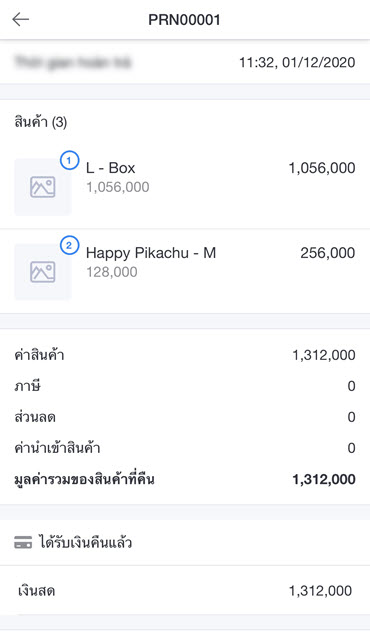The width and height of the screenshot is (370, 640).
Task: Tap the back arrow icon
Action: 20,19
